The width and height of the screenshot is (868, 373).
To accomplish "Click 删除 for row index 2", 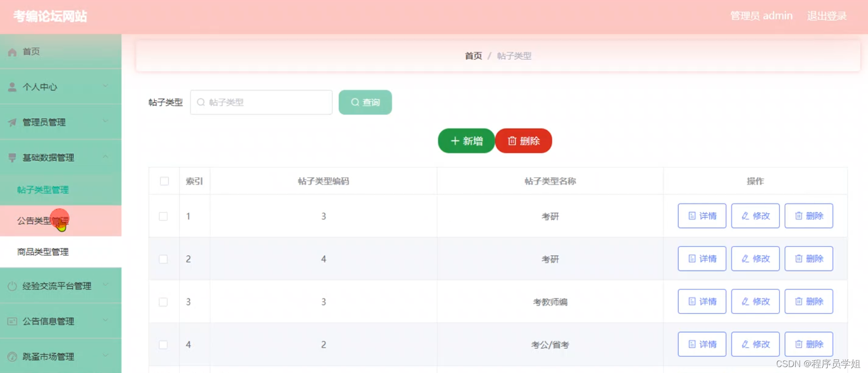I will click(x=809, y=259).
